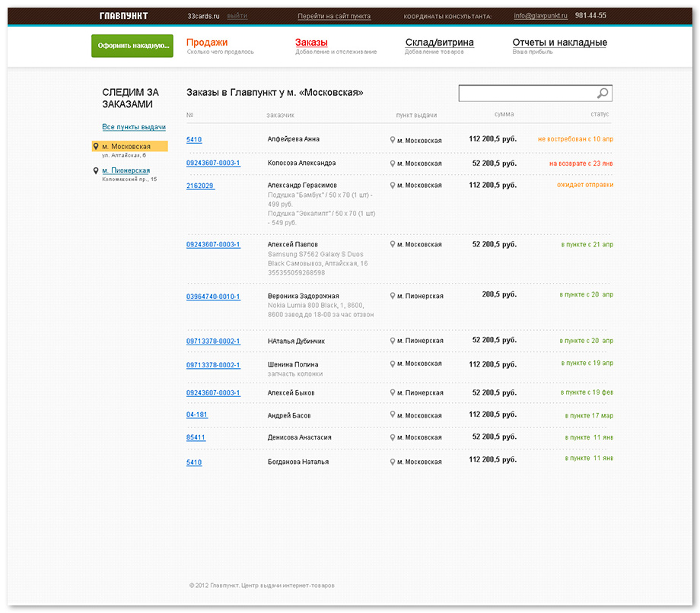The height and width of the screenshot is (613, 700).
Task: Open order 85411
Action: [x=196, y=437]
